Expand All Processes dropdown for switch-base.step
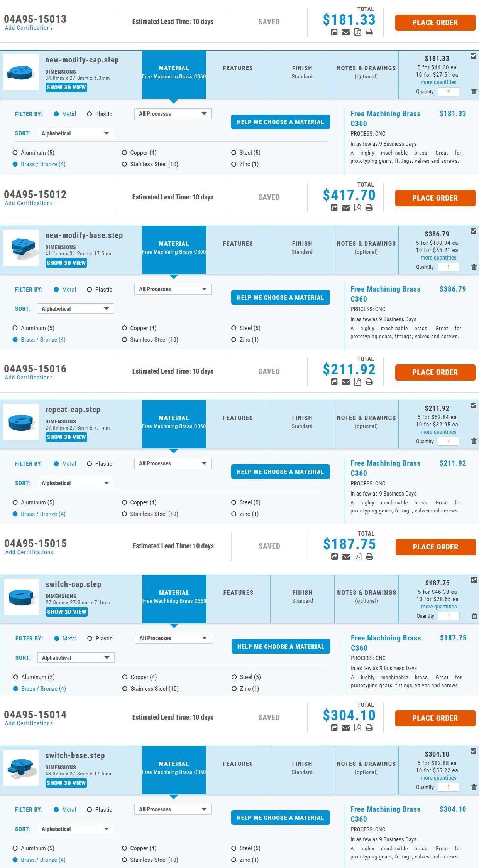Viewport: 479px width, 868px height. 173,809
